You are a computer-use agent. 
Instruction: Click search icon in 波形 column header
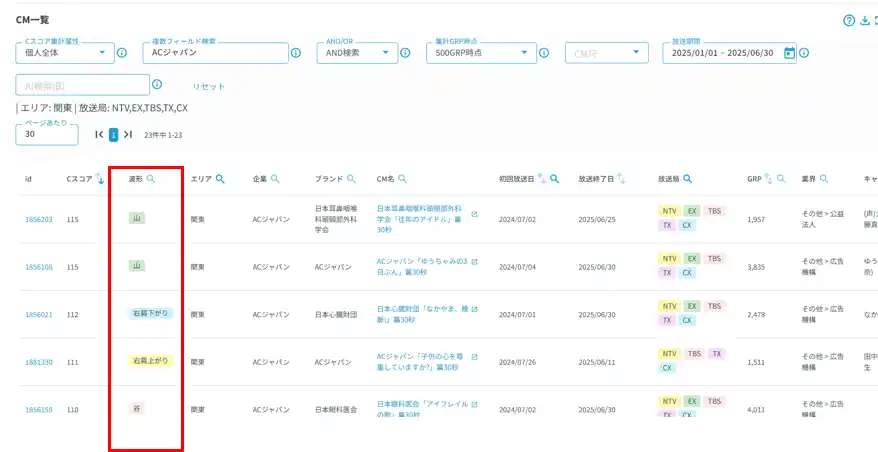(x=151, y=179)
